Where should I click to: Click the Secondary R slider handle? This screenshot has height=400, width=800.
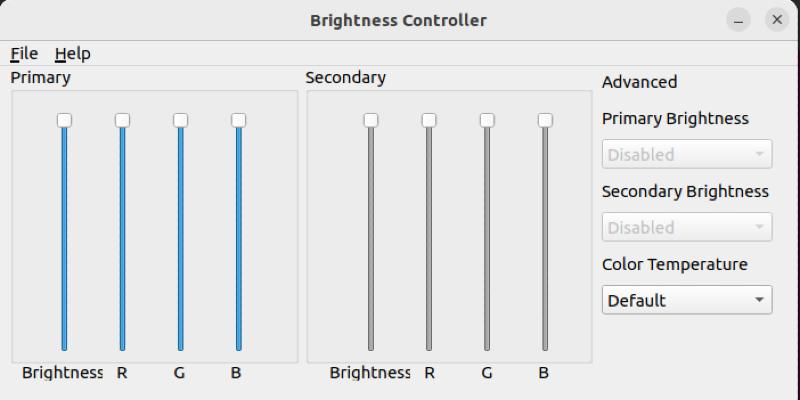tap(429, 120)
